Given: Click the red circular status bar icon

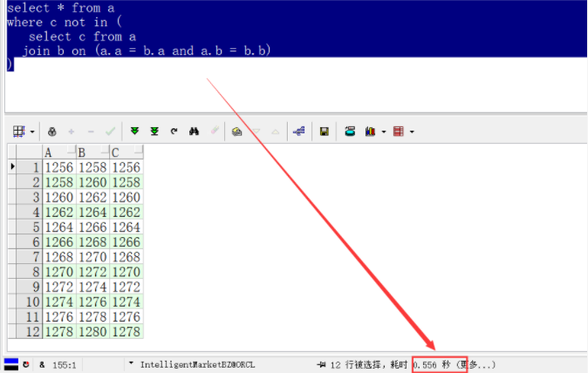Looking at the screenshot, I should pyautogui.click(x=26, y=364).
